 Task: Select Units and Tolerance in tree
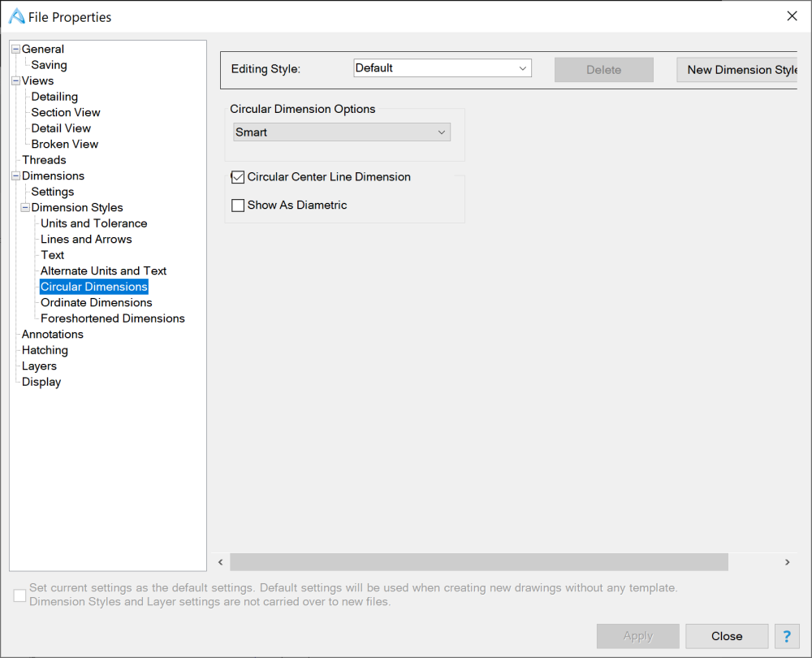click(93, 223)
